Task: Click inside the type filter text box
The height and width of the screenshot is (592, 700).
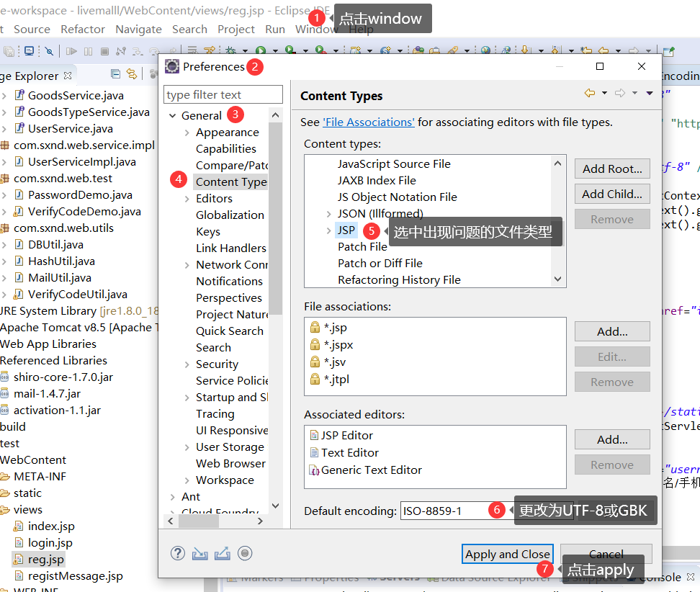Action: [223, 94]
